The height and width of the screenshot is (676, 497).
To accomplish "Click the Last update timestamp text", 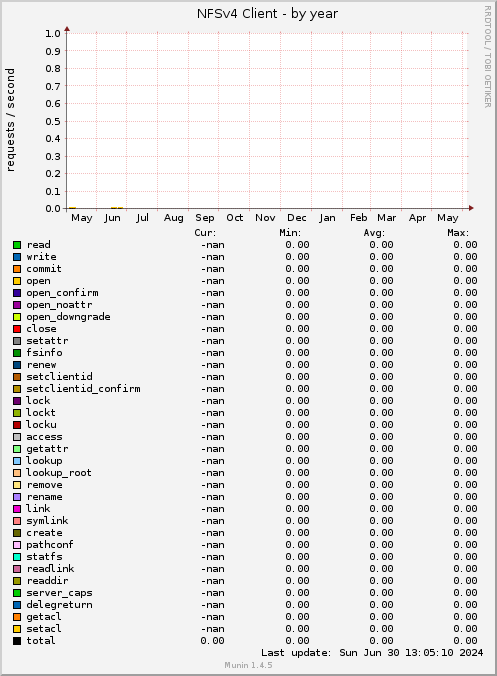I will click(x=372, y=653).
